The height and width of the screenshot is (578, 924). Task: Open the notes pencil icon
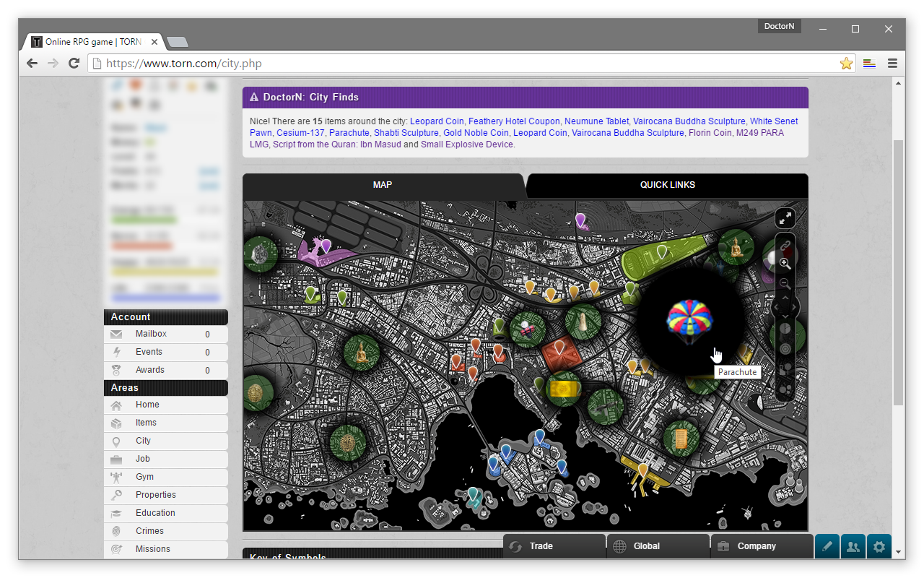click(x=827, y=547)
